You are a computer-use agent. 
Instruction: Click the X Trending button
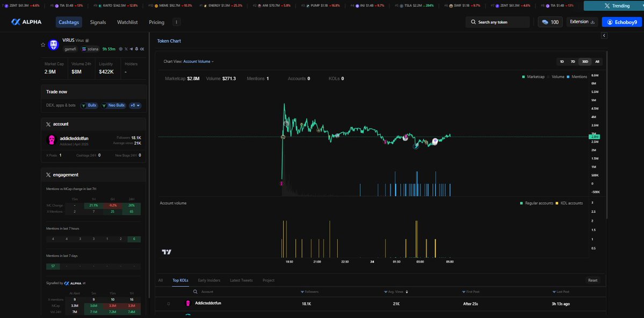[x=613, y=6]
